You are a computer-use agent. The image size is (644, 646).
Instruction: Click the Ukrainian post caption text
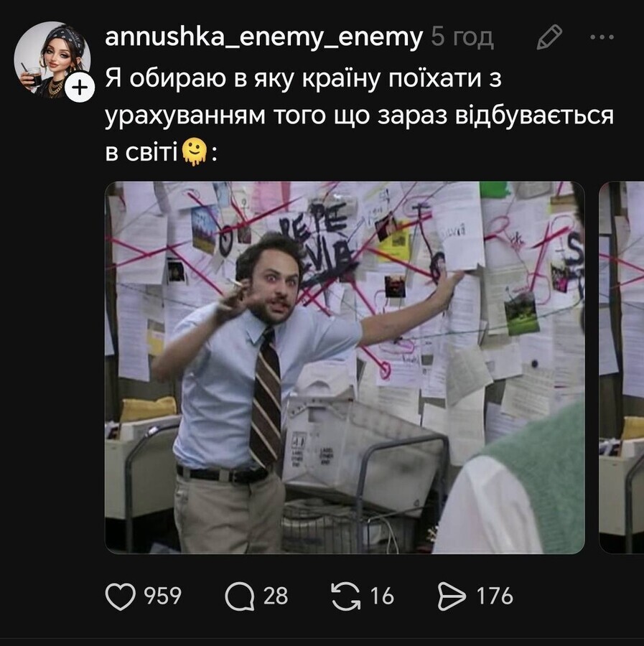point(359,115)
